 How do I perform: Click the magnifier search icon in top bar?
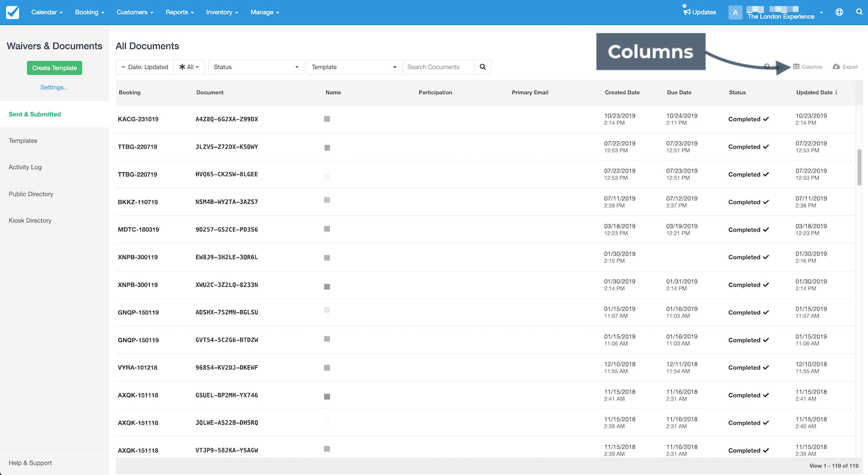[860, 12]
